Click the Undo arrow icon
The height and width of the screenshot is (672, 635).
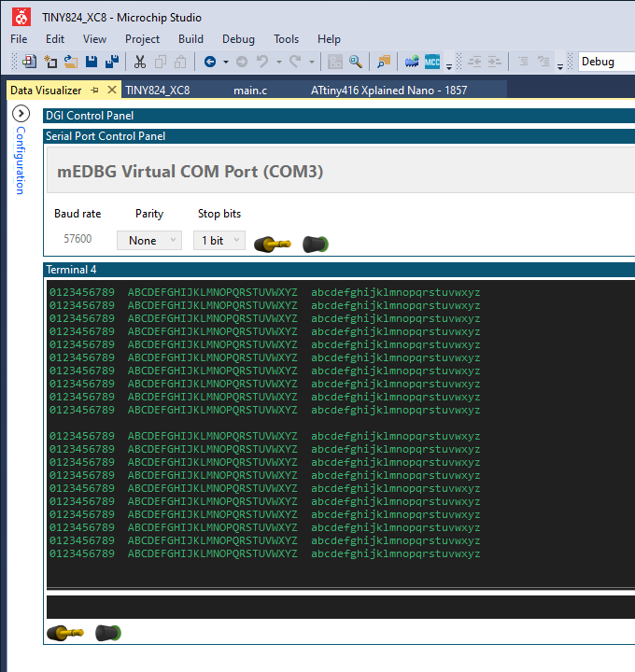tap(262, 62)
